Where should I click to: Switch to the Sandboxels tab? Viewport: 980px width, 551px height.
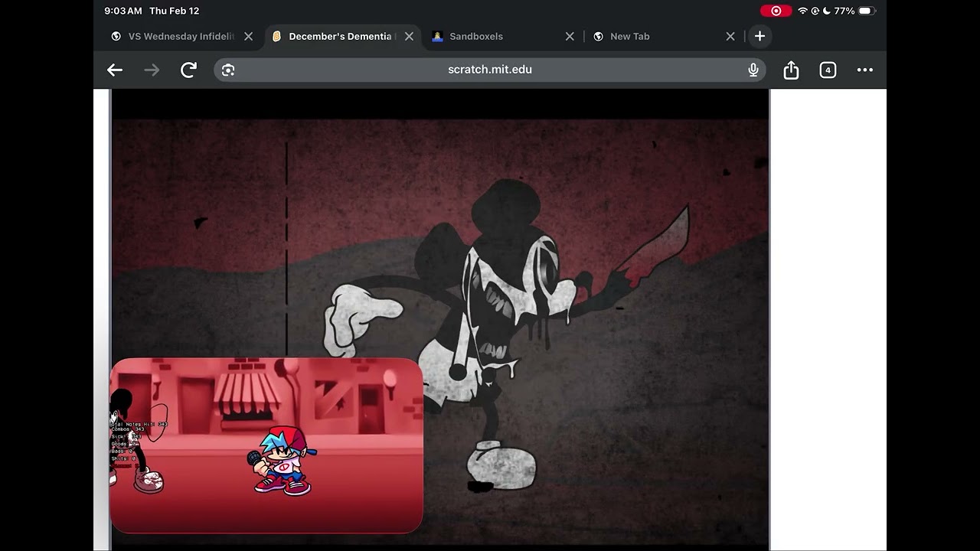[503, 36]
